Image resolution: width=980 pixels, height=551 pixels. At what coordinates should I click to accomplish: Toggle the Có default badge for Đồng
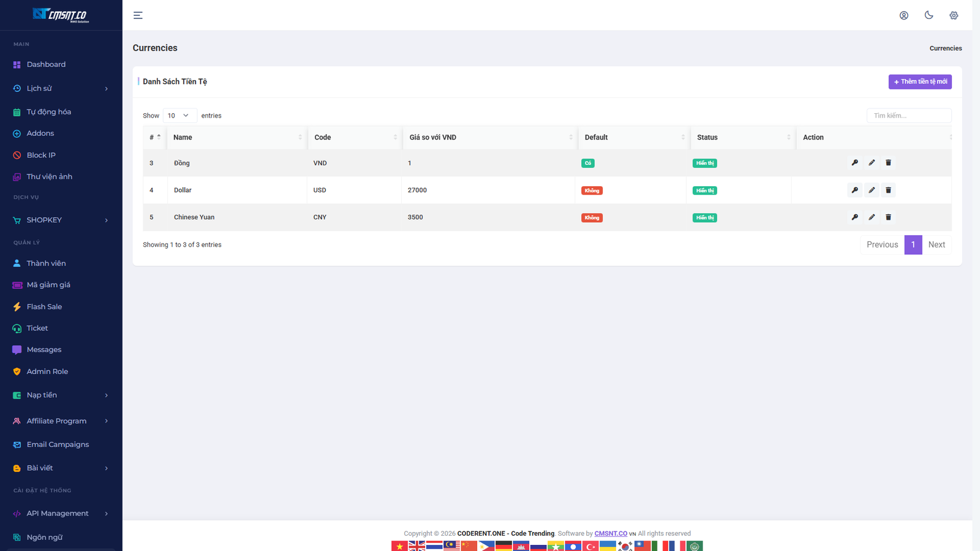click(587, 163)
